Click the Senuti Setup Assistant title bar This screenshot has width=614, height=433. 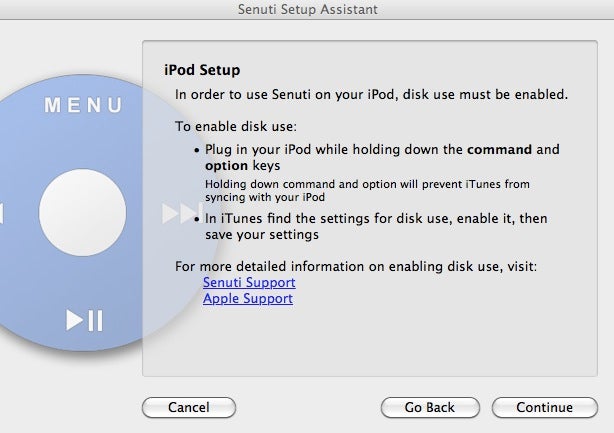(x=307, y=10)
